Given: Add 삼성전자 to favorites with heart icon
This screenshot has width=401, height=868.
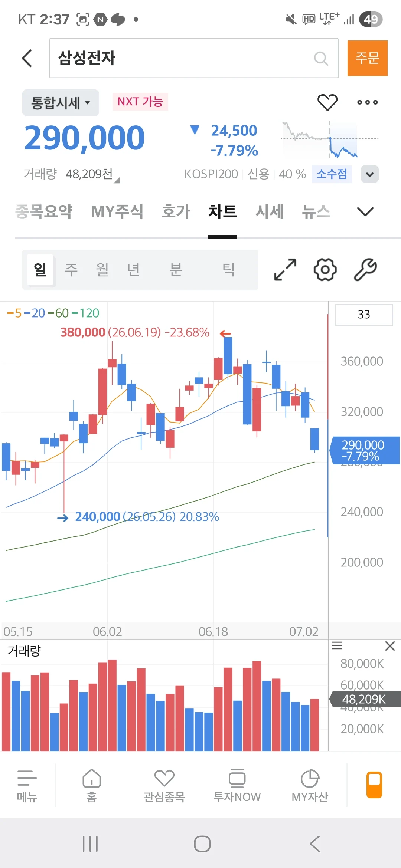Looking at the screenshot, I should click(327, 102).
